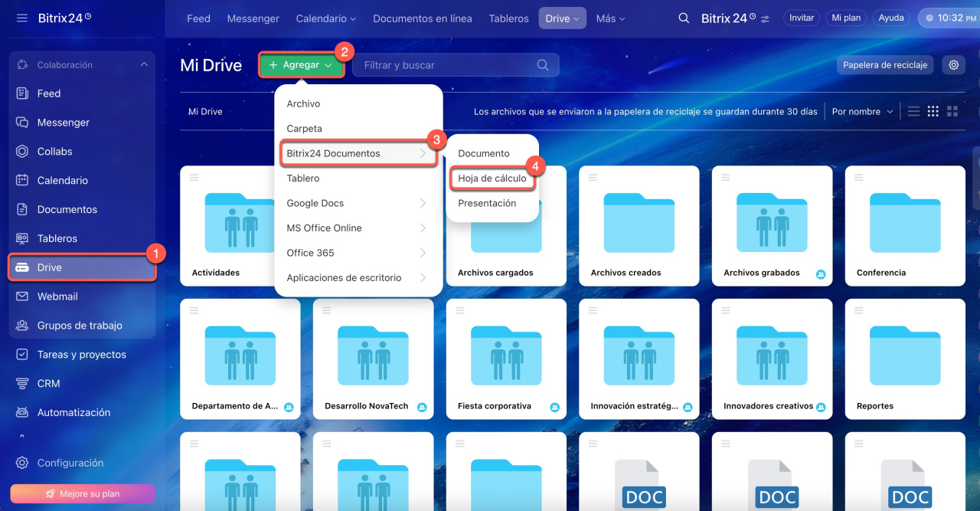The image size is (980, 511).
Task: Open the Messenger tab in top navigation
Action: pyautogui.click(x=253, y=18)
